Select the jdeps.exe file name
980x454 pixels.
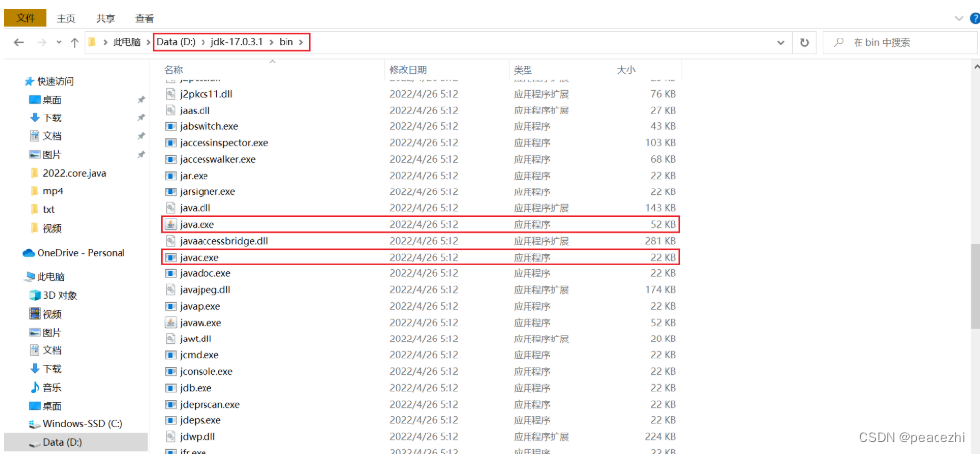(x=200, y=420)
